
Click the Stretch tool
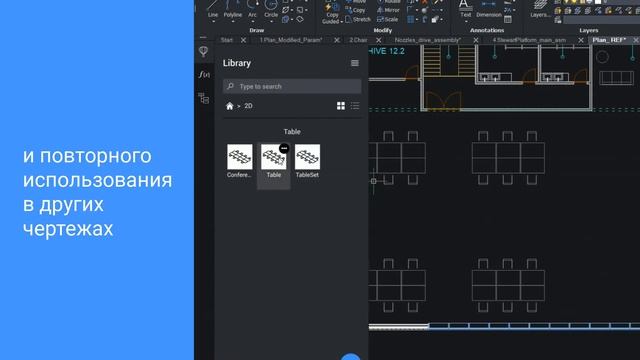pos(358,19)
